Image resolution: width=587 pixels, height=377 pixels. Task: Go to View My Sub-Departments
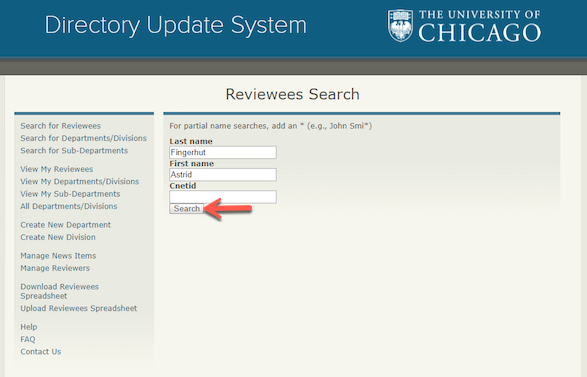pyautogui.click(x=70, y=194)
